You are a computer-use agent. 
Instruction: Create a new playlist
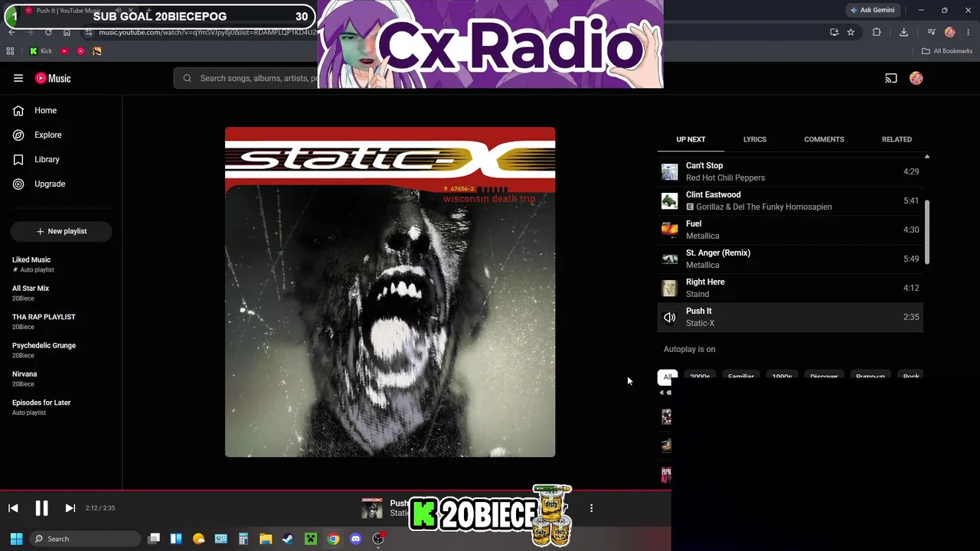tap(61, 231)
